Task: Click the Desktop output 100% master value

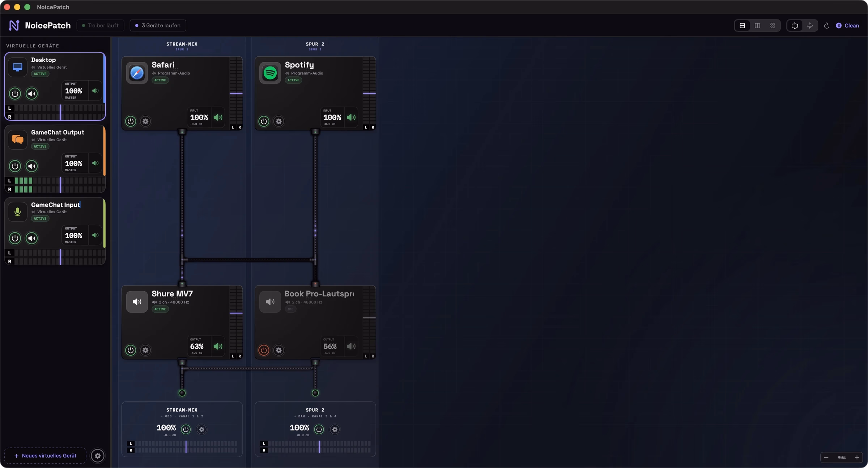Action: click(74, 91)
